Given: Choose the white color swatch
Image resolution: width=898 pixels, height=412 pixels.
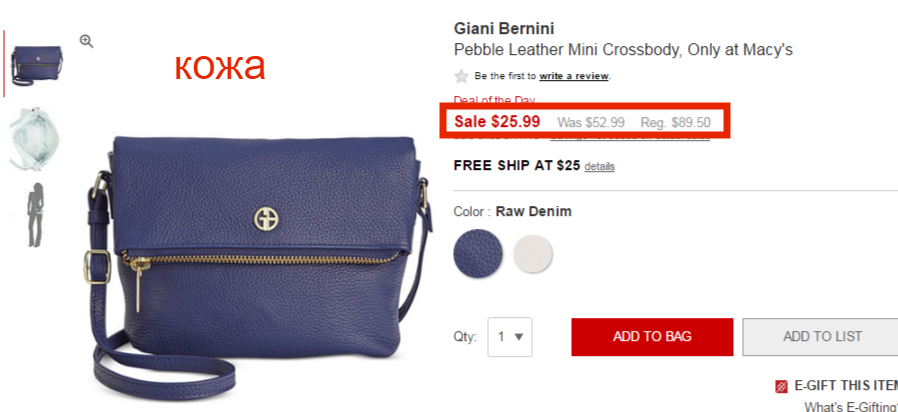Looking at the screenshot, I should [x=533, y=253].
